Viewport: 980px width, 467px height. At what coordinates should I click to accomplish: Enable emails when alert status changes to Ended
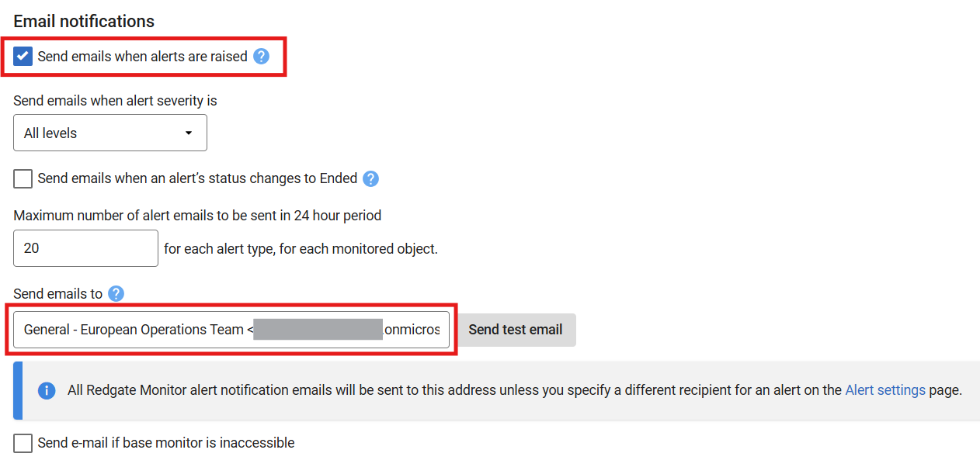[x=23, y=178]
